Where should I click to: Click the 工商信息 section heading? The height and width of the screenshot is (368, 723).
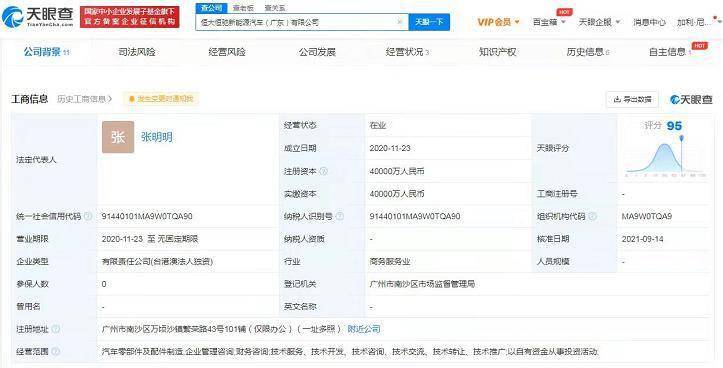pos(30,99)
